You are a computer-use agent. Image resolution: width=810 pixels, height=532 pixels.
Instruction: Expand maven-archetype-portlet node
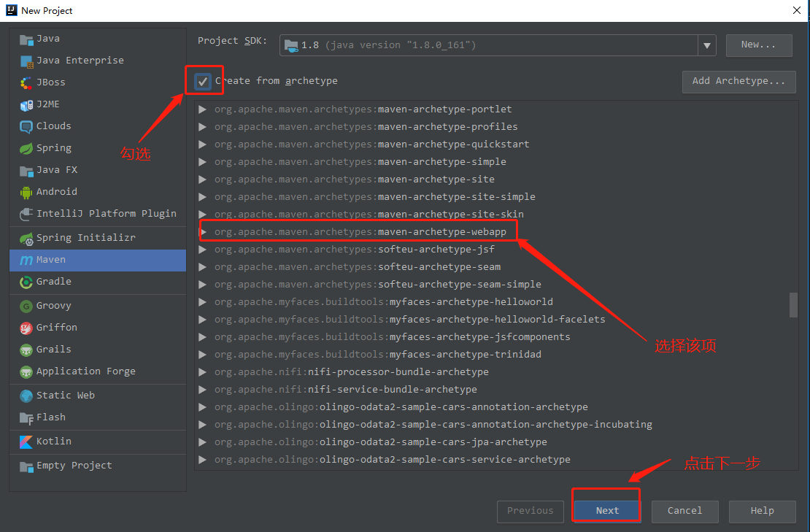203,109
